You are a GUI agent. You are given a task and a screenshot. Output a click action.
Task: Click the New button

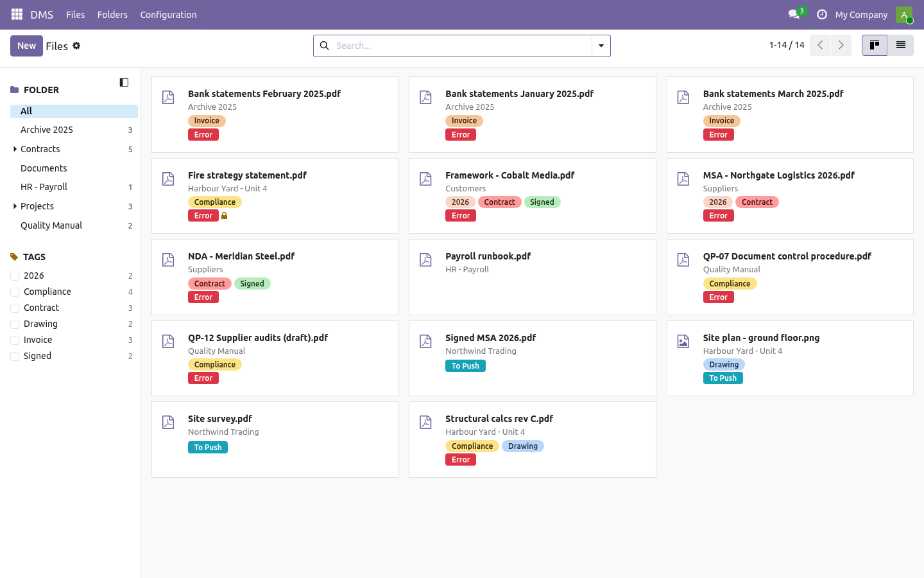tap(26, 46)
